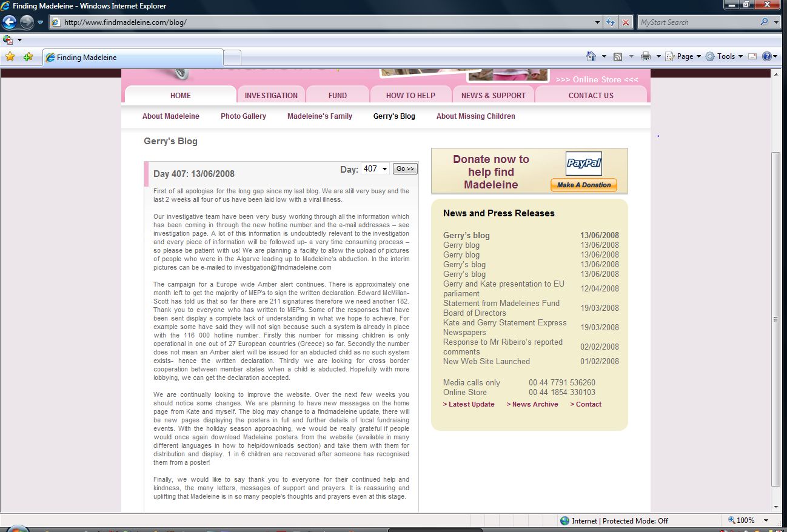The image size is (787, 532).
Task: Click the Add to Favorites icon
Action: tap(28, 57)
